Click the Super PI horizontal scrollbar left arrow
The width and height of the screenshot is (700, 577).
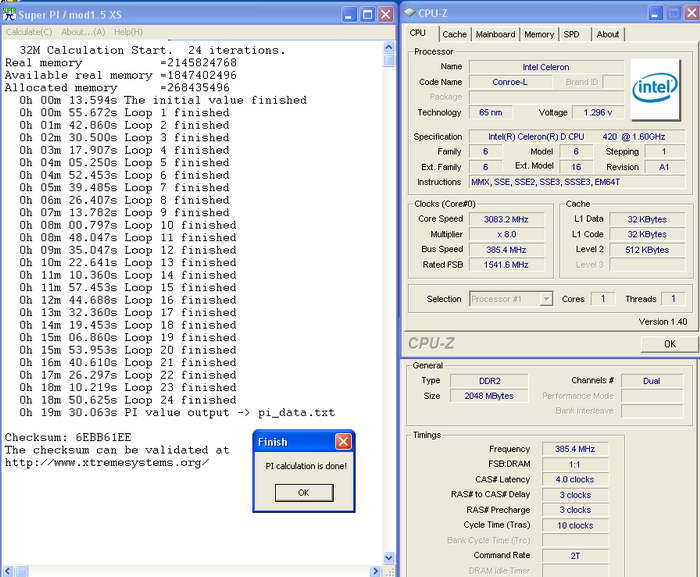pyautogui.click(x=8, y=571)
